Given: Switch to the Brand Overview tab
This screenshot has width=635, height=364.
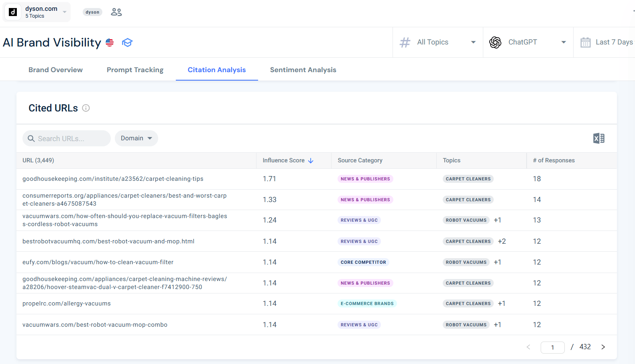Looking at the screenshot, I should 55,70.
